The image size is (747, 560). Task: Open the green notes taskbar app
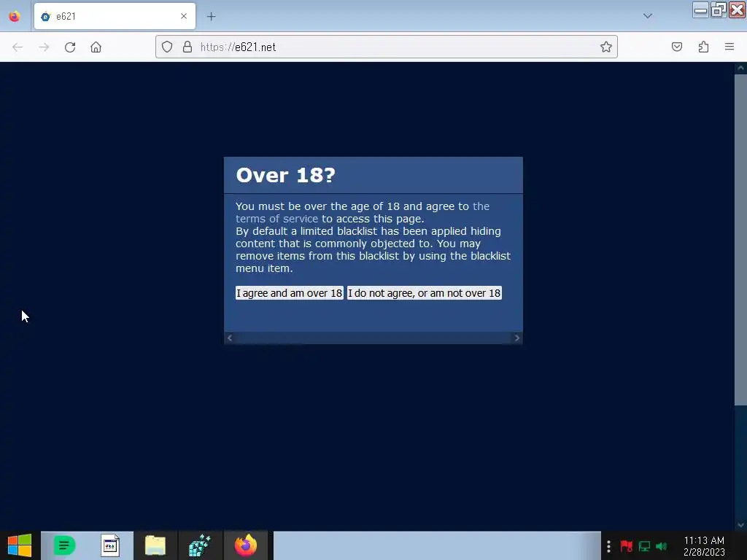point(64,545)
